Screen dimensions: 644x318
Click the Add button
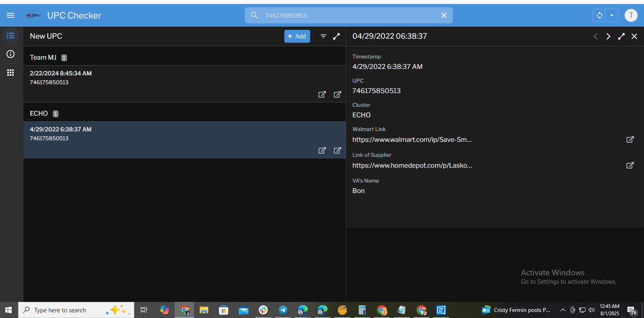[297, 36]
